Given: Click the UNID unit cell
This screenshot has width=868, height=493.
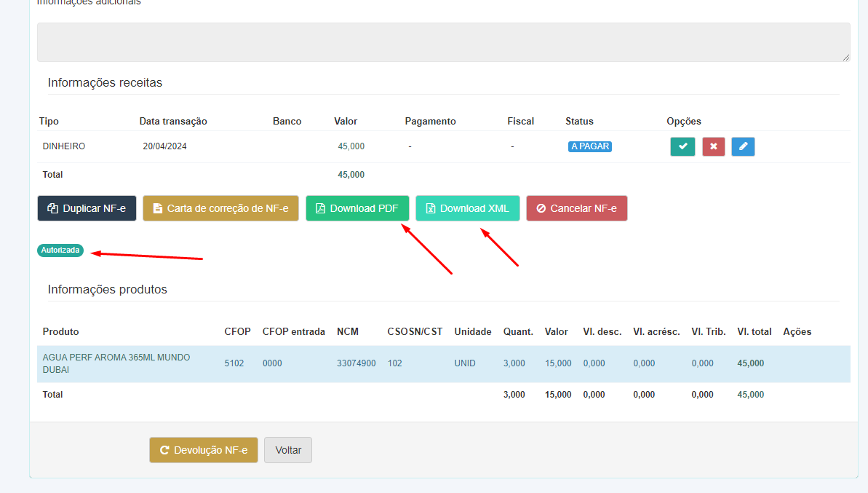Looking at the screenshot, I should click(x=465, y=363).
